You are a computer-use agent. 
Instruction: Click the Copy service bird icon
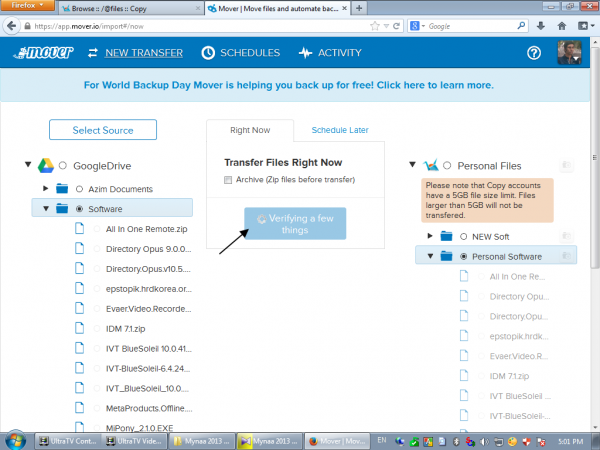[430, 165]
